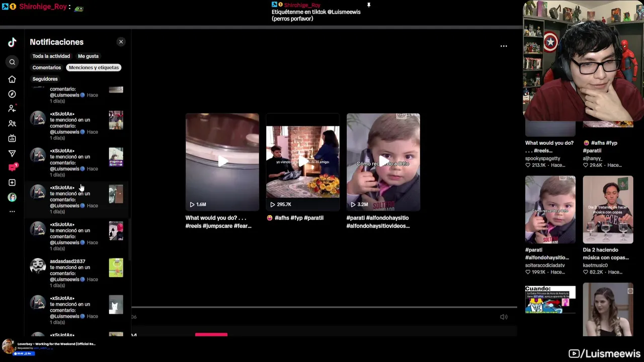
Task: Open the Following icon in sidebar
Action: pyautogui.click(x=12, y=109)
